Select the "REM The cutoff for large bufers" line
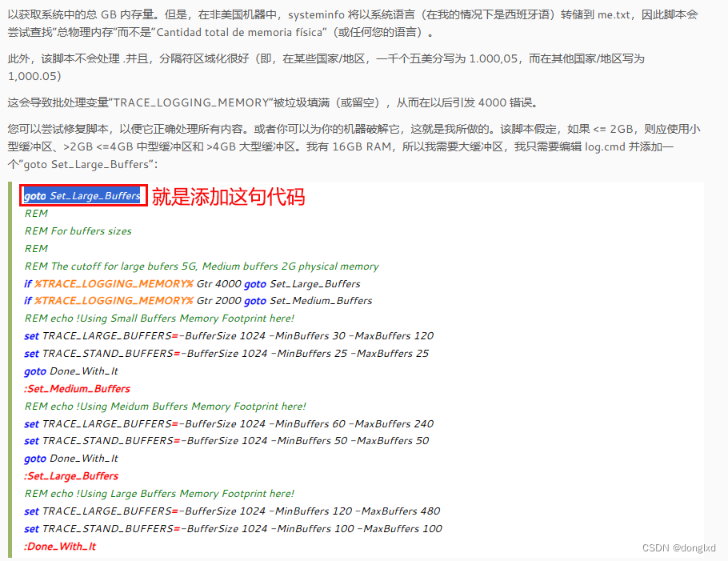The image size is (728, 561). coord(202,266)
